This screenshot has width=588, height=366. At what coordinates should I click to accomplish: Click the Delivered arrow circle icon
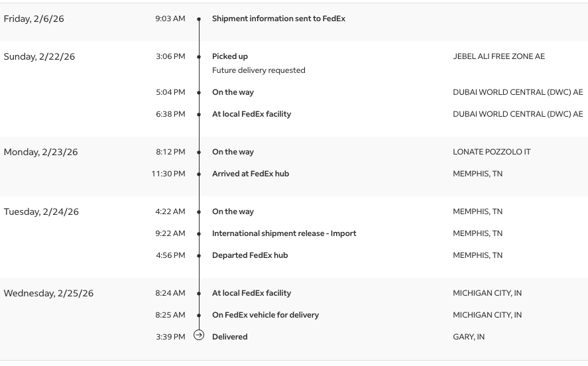pyautogui.click(x=199, y=335)
